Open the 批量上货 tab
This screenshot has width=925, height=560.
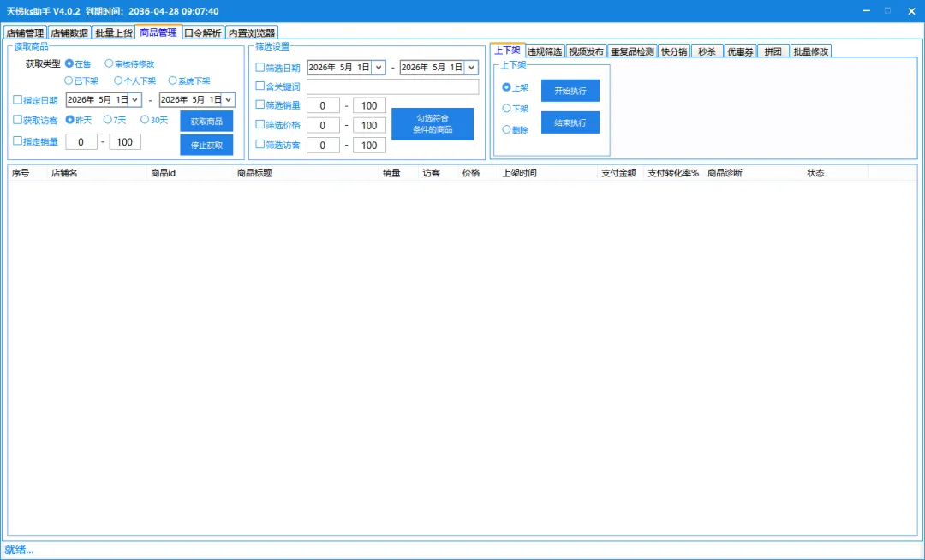click(x=114, y=33)
